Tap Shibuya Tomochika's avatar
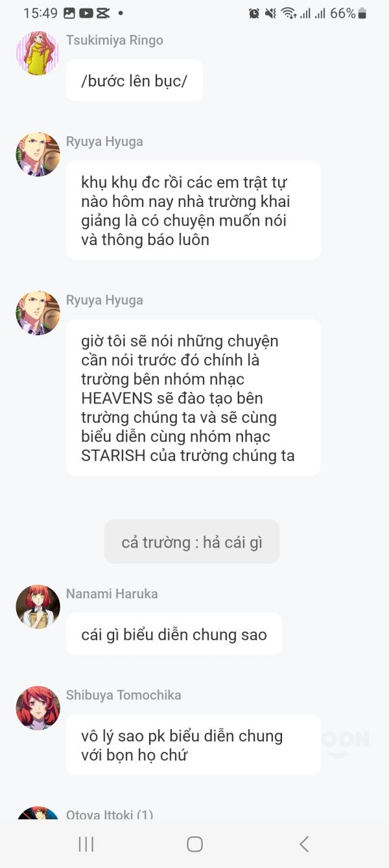 38,708
